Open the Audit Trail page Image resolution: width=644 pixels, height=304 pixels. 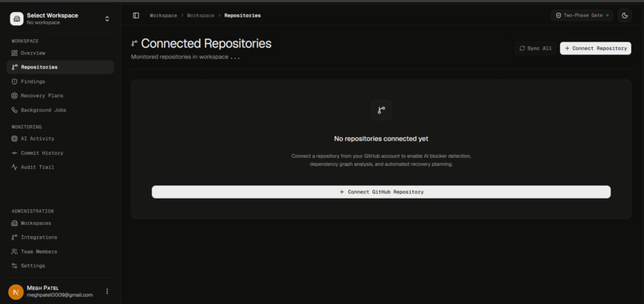coord(61,167)
